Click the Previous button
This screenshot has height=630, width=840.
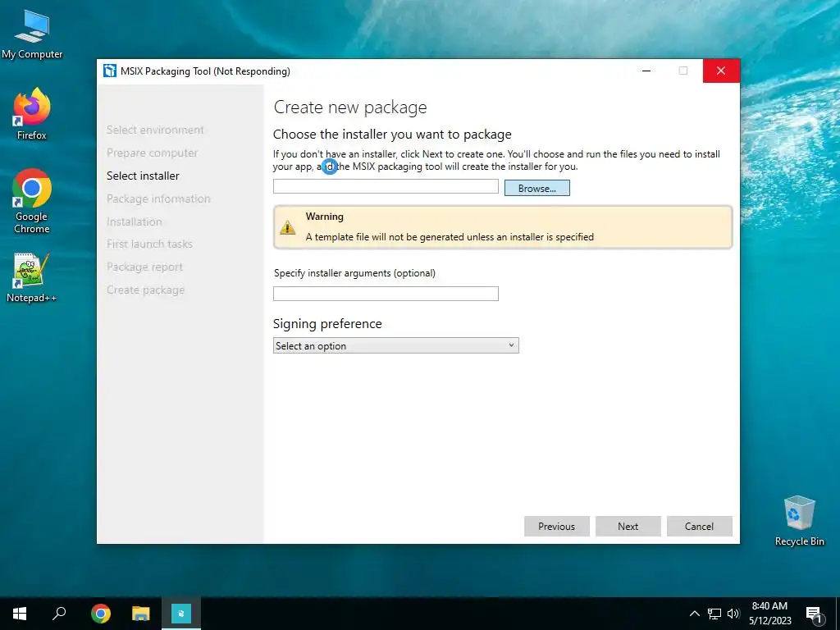557,526
